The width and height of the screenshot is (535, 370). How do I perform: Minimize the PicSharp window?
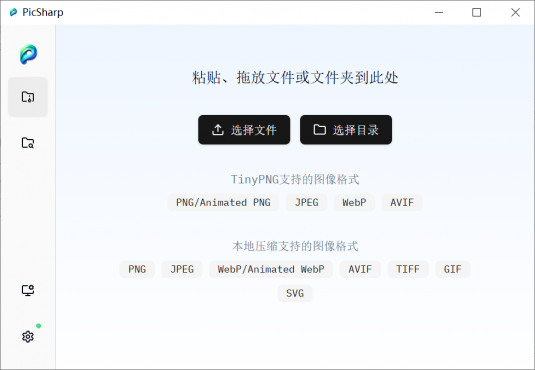tap(439, 12)
